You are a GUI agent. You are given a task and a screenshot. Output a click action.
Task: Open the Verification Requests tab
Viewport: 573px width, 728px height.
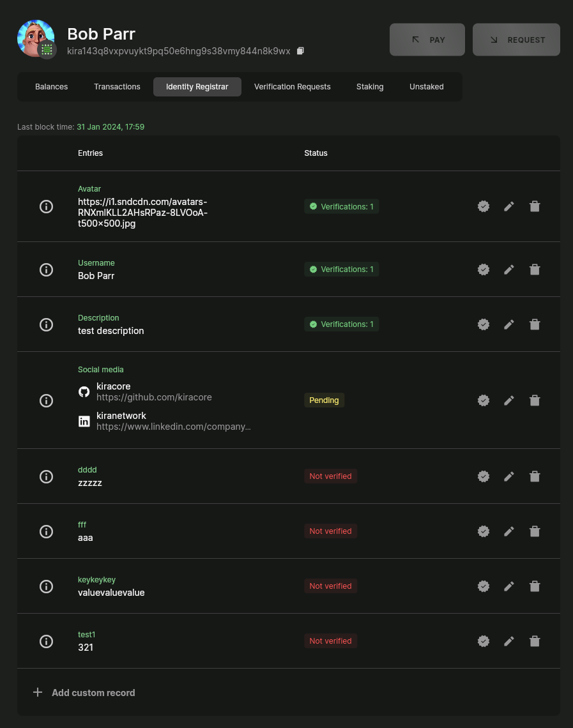click(292, 87)
